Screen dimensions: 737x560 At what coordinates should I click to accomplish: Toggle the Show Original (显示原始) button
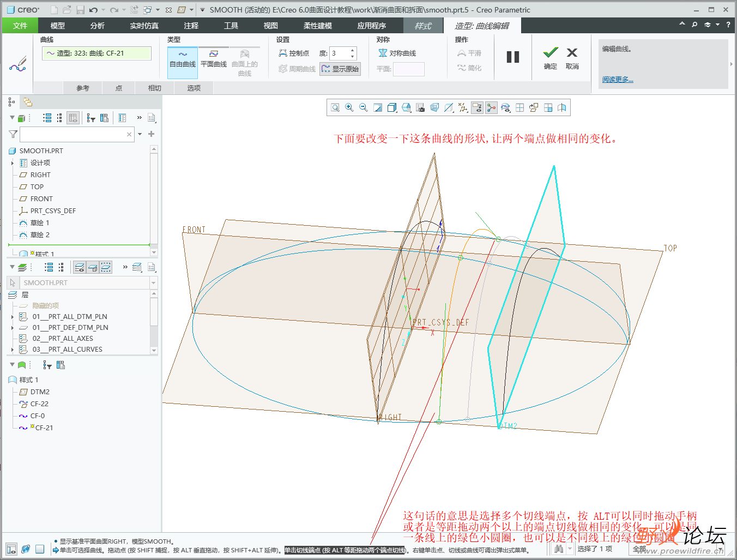(x=340, y=69)
